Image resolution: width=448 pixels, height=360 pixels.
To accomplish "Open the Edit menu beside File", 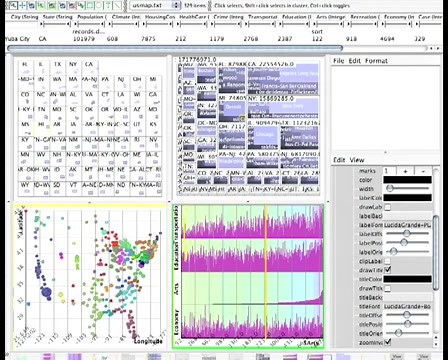I will [x=355, y=61].
